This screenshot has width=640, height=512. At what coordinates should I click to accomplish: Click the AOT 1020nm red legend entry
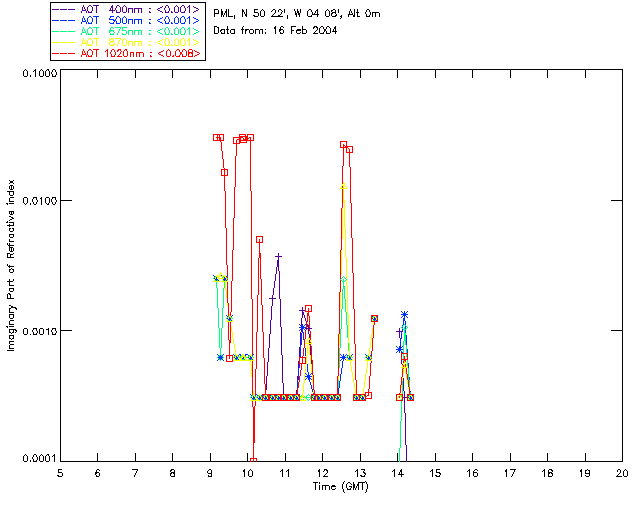[127, 53]
